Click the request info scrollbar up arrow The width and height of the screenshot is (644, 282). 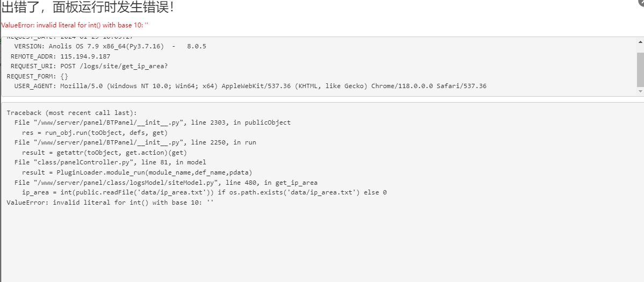point(640,42)
